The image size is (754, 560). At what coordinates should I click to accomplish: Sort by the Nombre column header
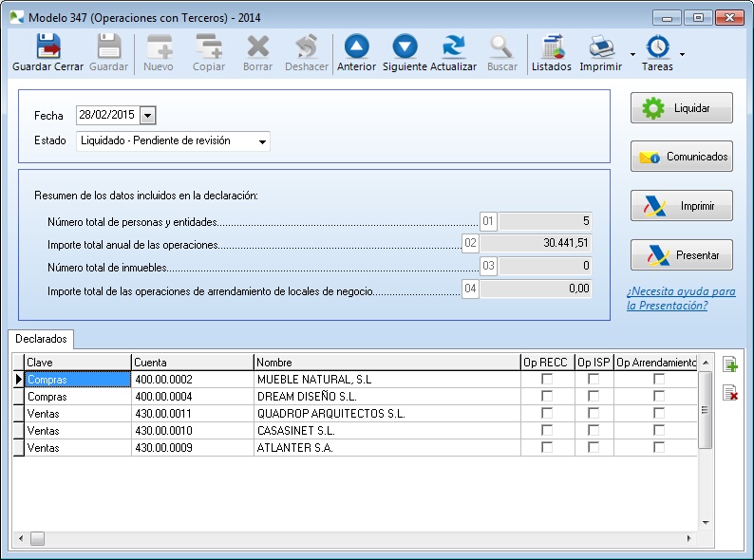click(386, 362)
